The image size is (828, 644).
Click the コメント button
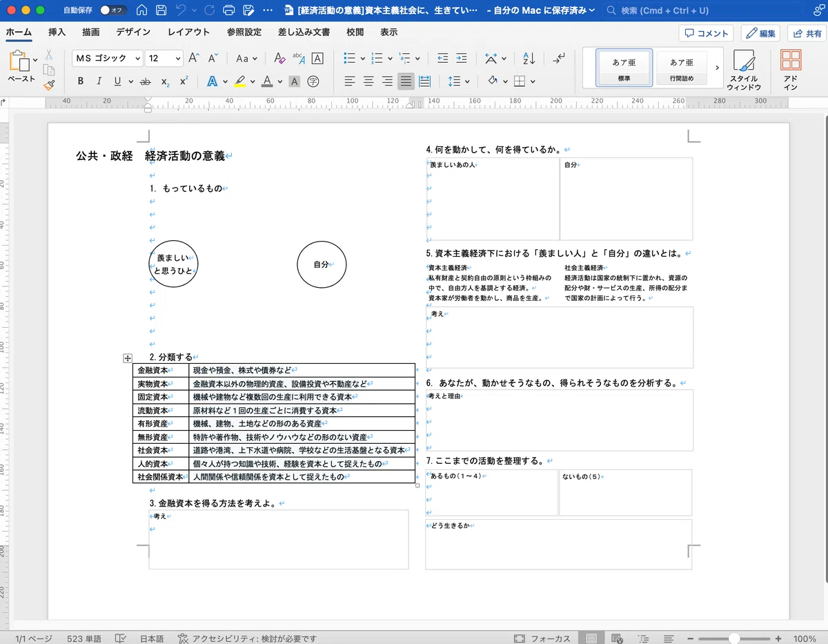(x=706, y=33)
